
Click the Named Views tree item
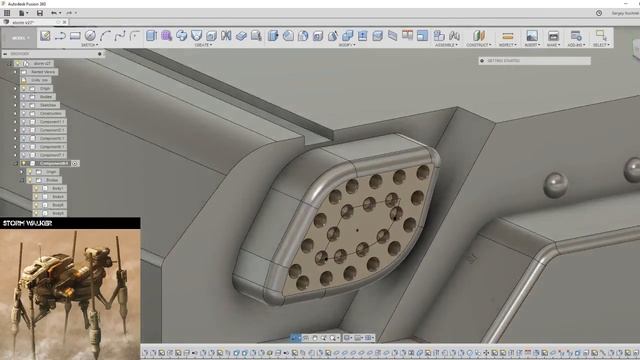click(43, 72)
